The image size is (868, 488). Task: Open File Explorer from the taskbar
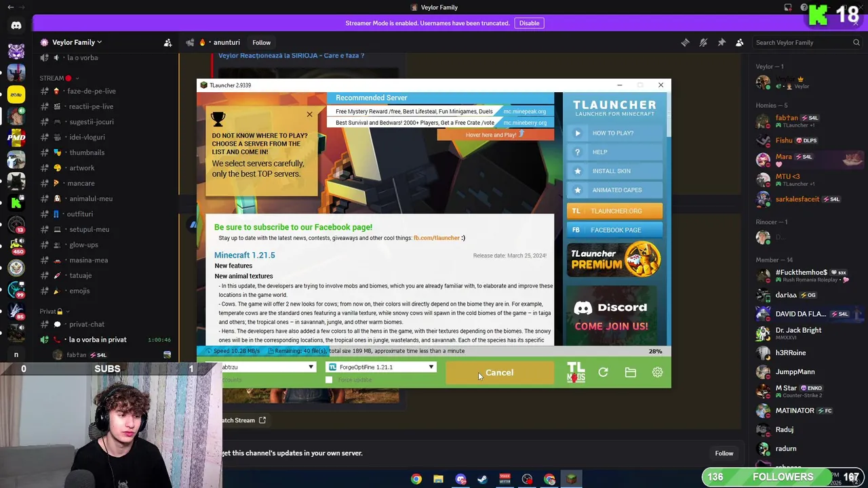click(x=439, y=479)
